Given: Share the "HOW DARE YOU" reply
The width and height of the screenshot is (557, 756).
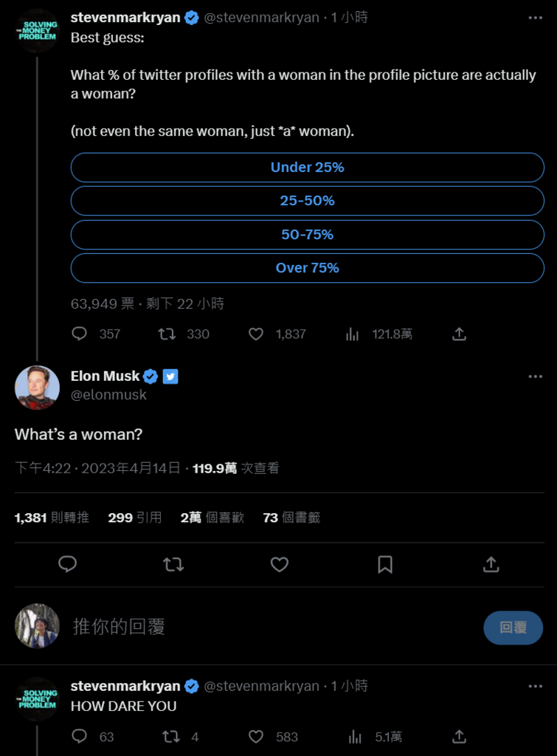Looking at the screenshot, I should pos(459,736).
